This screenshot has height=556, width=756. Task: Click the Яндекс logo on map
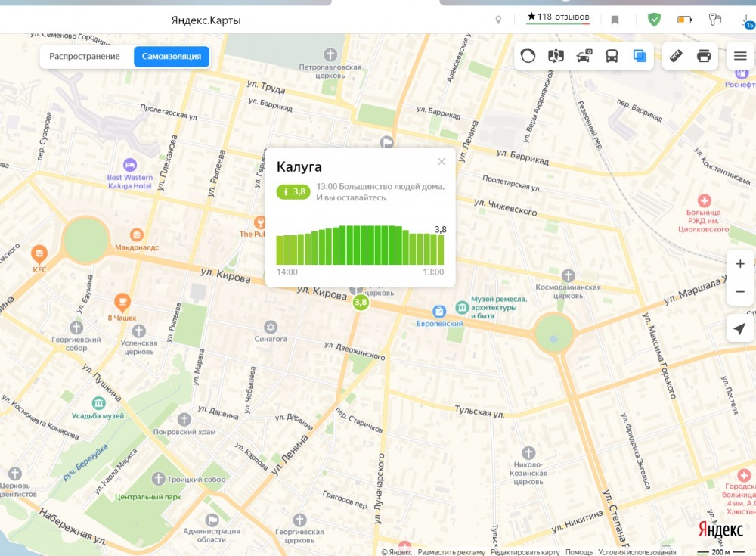coord(720,529)
